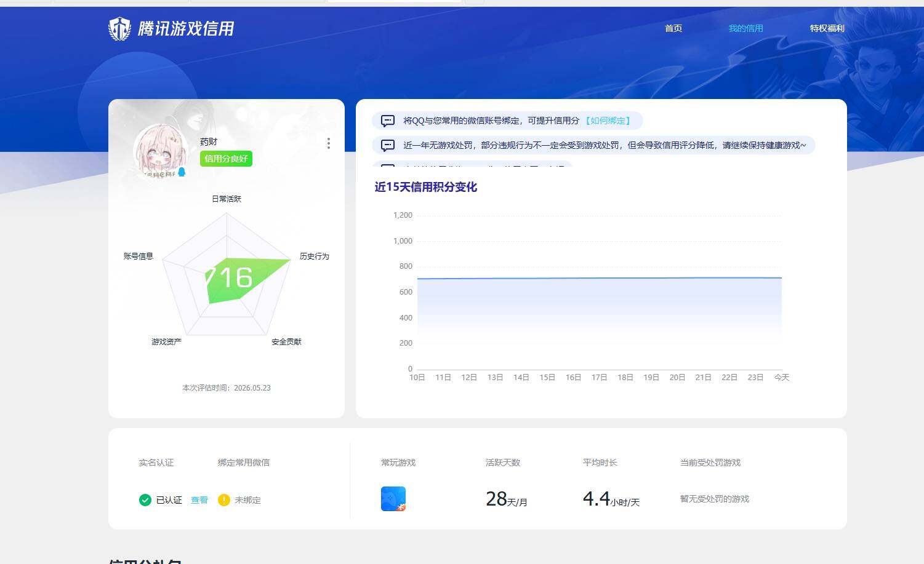Click the 已认证 status text
Viewport: 924px width, 564px height.
click(x=169, y=500)
